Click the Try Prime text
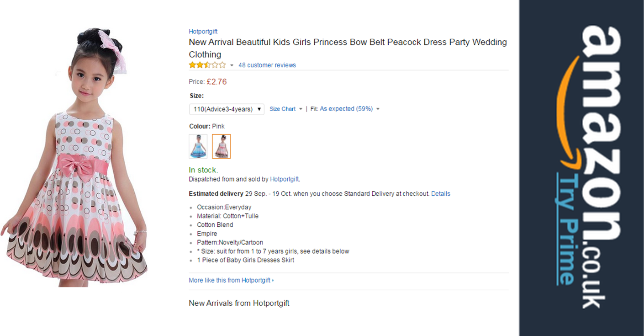The image size is (644, 336). [566, 229]
